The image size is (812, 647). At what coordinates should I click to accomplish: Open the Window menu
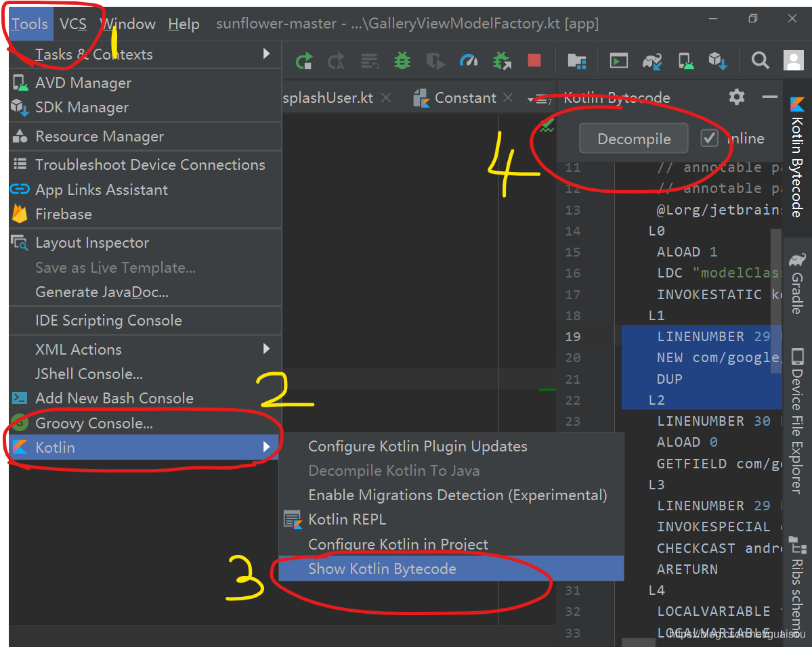pyautogui.click(x=129, y=24)
